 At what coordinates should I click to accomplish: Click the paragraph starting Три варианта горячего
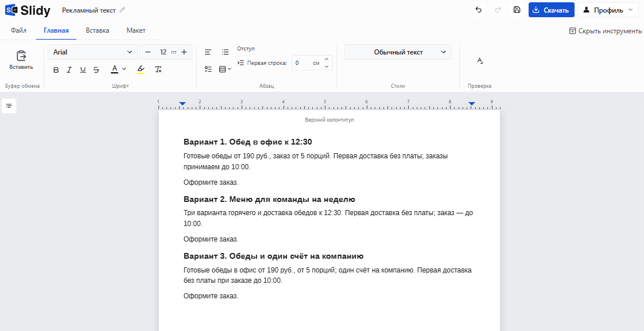coord(328,219)
